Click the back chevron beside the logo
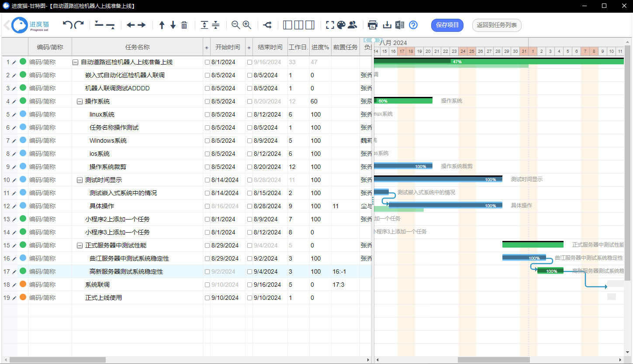The height and width of the screenshot is (364, 633). click(7, 25)
